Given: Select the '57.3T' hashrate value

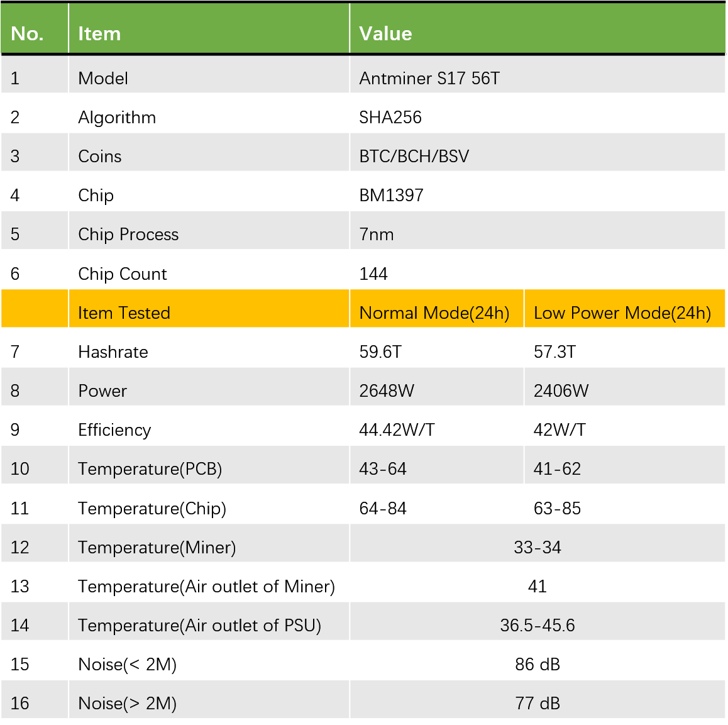Looking at the screenshot, I should click(x=555, y=352).
